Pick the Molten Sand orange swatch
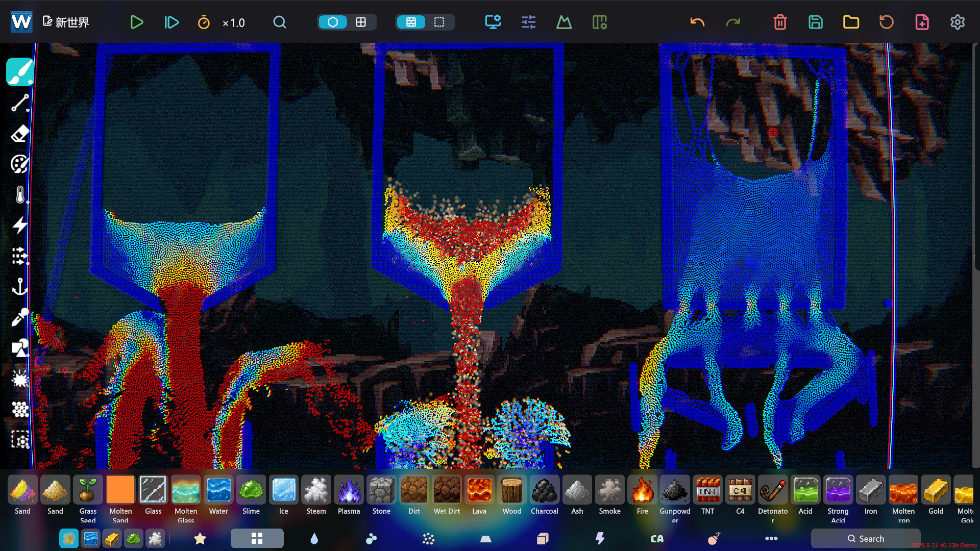The image size is (980, 551). pyautogui.click(x=120, y=490)
